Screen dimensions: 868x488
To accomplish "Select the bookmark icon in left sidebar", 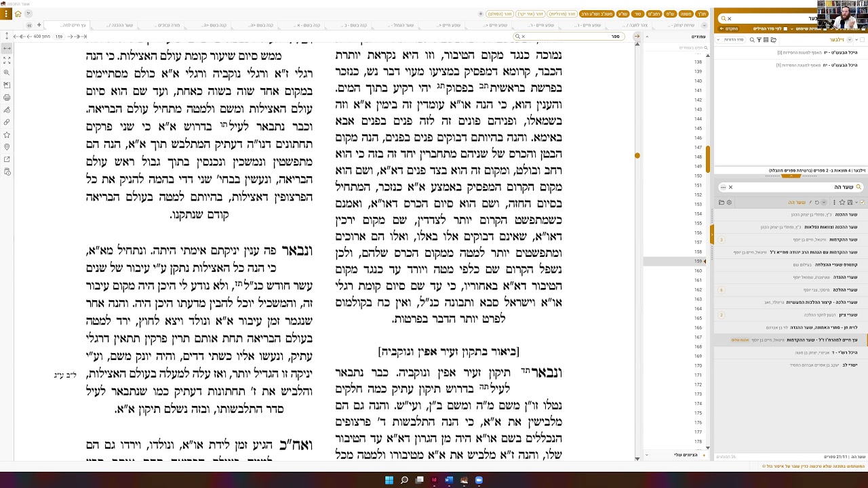I will [x=7, y=135].
